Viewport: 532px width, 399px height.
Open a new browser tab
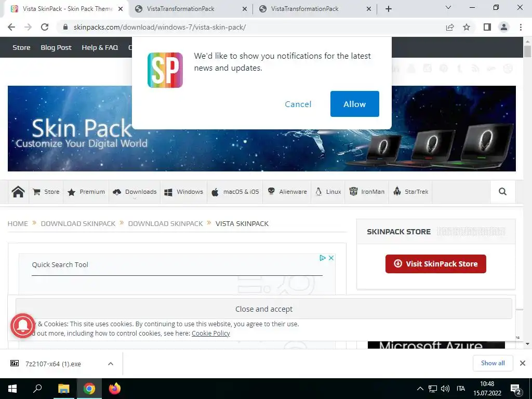point(389,9)
